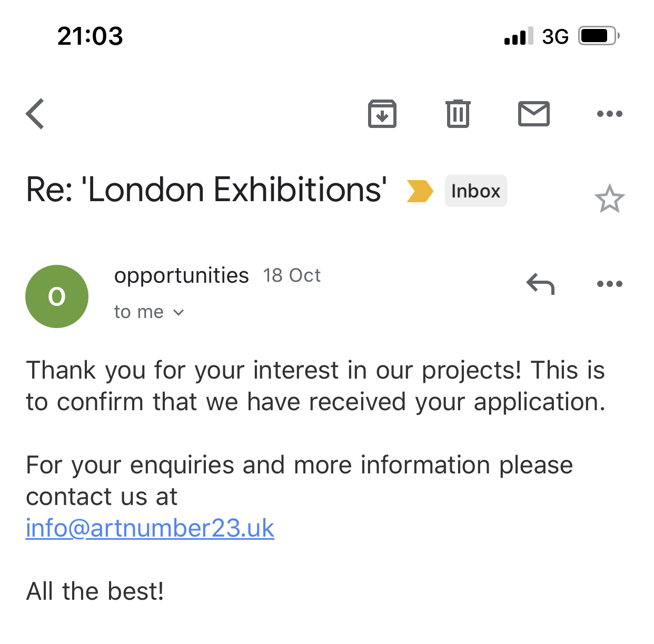Image resolution: width=654 pixels, height=644 pixels.
Task: Open the info@artnumber23.uk email link
Action: 150,528
